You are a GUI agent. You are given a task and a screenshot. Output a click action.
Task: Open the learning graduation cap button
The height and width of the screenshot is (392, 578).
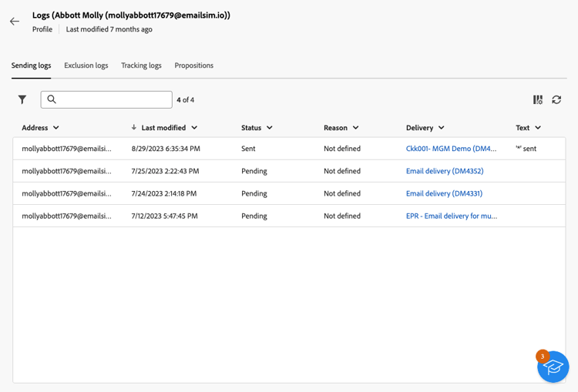553,367
